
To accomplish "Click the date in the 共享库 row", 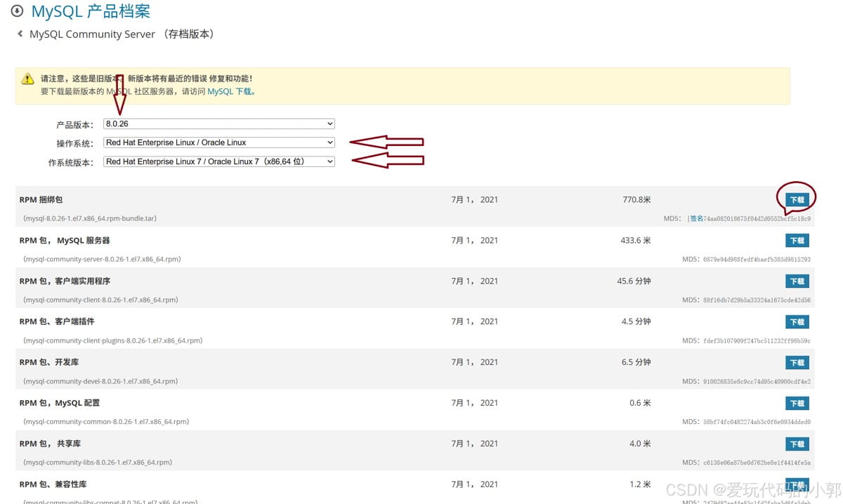I will pyautogui.click(x=475, y=444).
